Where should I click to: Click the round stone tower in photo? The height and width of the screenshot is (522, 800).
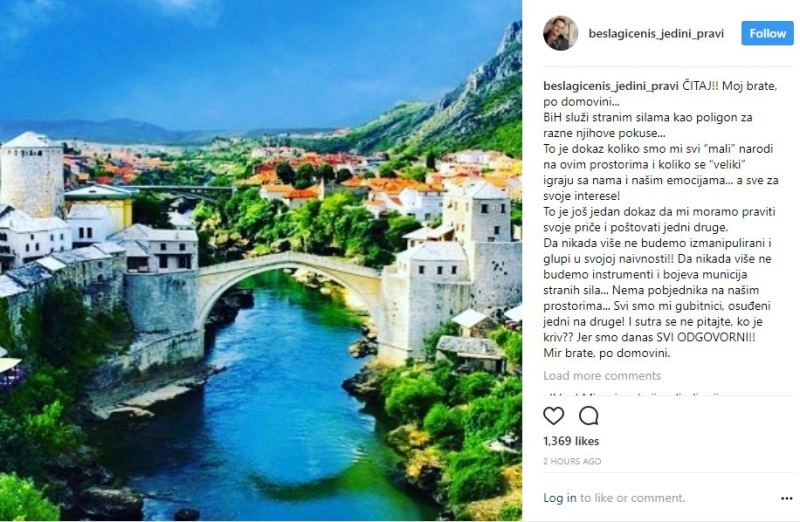coord(32,175)
